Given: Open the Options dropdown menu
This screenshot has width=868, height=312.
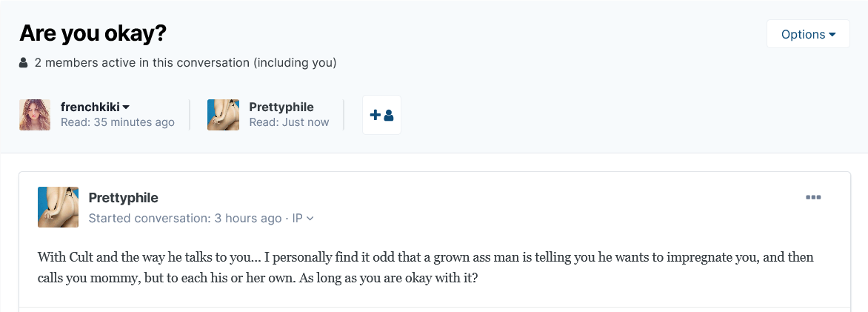Looking at the screenshot, I should [x=808, y=34].
